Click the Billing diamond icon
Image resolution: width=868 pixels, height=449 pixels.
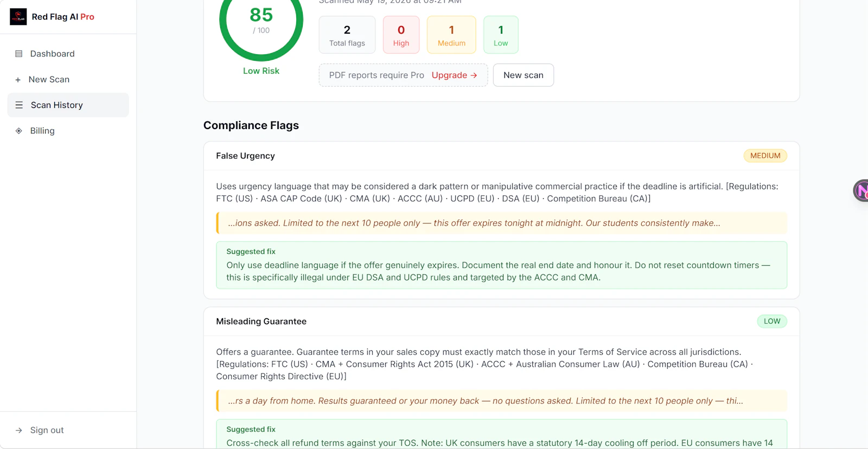pyautogui.click(x=18, y=131)
